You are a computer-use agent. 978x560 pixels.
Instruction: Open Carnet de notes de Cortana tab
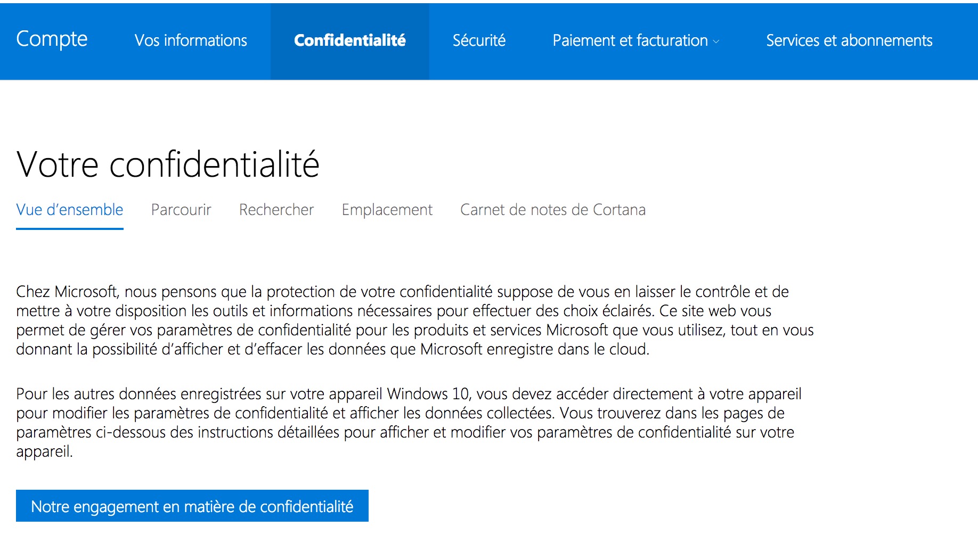553,210
